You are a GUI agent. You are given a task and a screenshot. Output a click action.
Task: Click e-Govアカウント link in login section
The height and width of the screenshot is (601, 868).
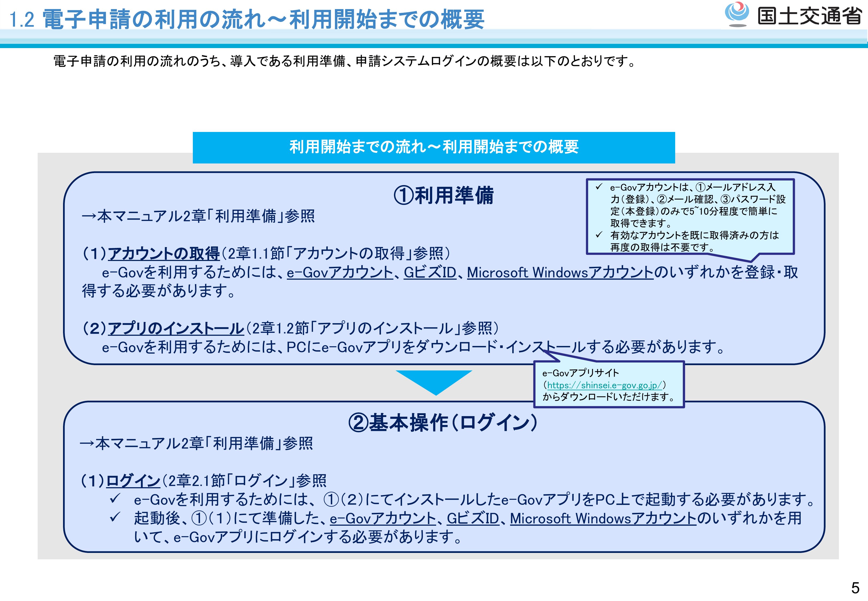(x=382, y=518)
